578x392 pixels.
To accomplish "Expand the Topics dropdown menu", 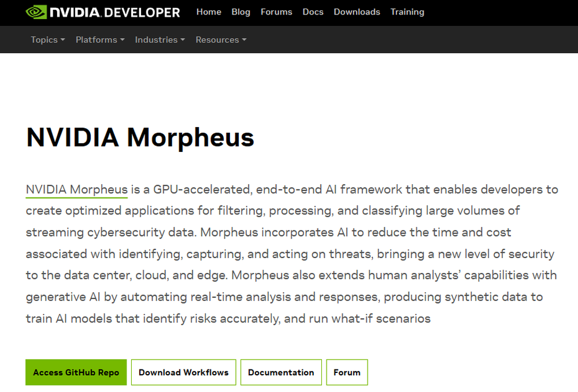I will [47, 40].
